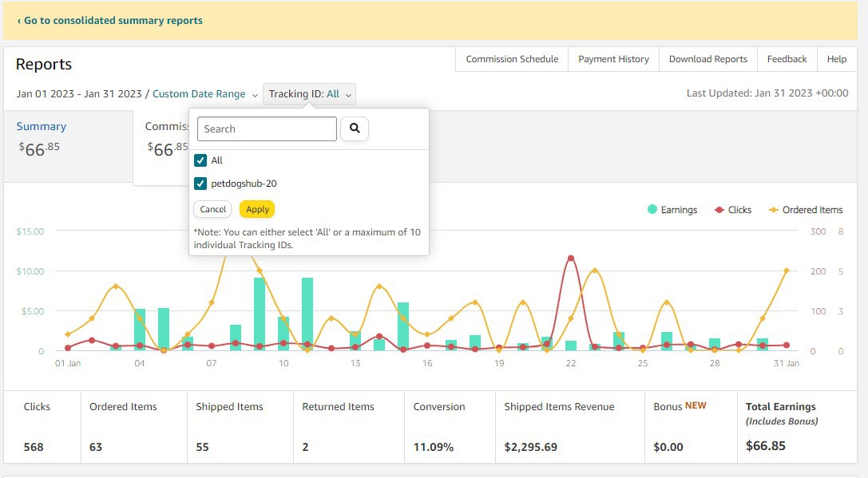Select the Summary earnings tab
The width and height of the screenshot is (868, 478).
[x=68, y=146]
